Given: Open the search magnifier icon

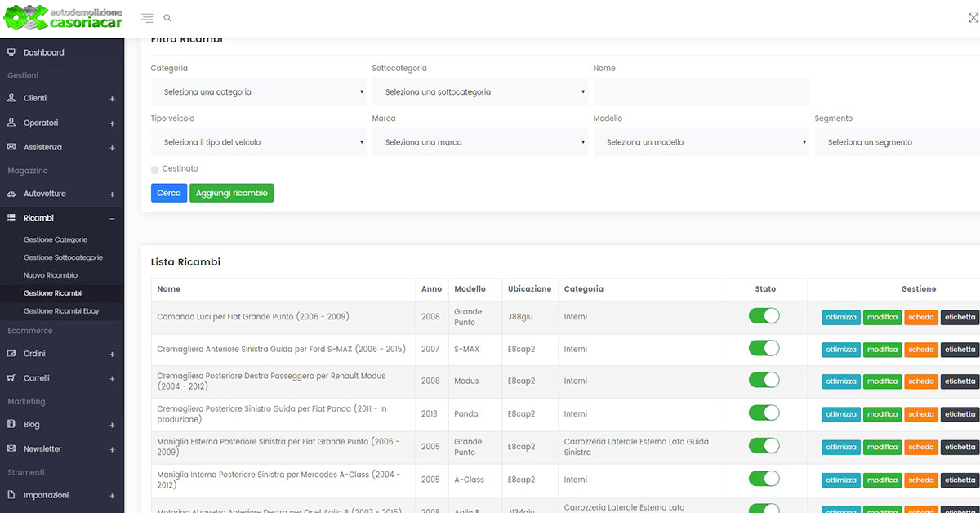Looking at the screenshot, I should [167, 18].
